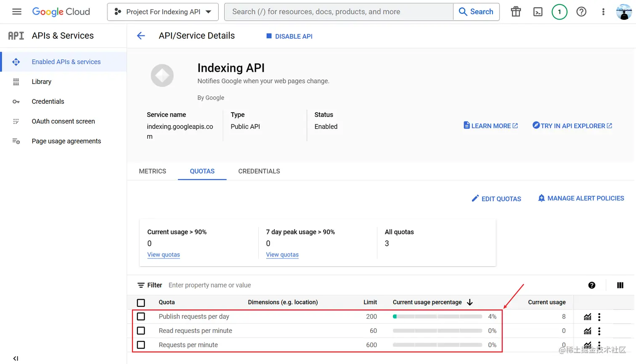Open OAuth consent screen in sidebar
This screenshot has height=364, width=636.
coord(64,121)
